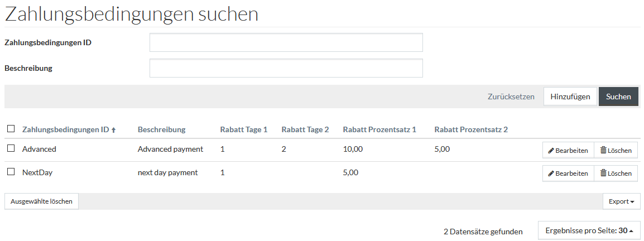The width and height of the screenshot is (644, 241).
Task: Check the NextDay row checkbox
Action: pos(11,172)
